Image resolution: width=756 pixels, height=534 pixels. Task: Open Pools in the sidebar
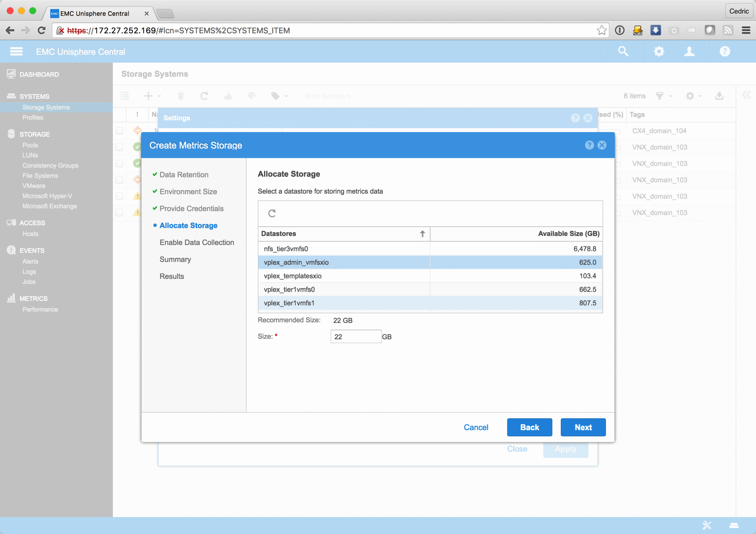click(30, 145)
